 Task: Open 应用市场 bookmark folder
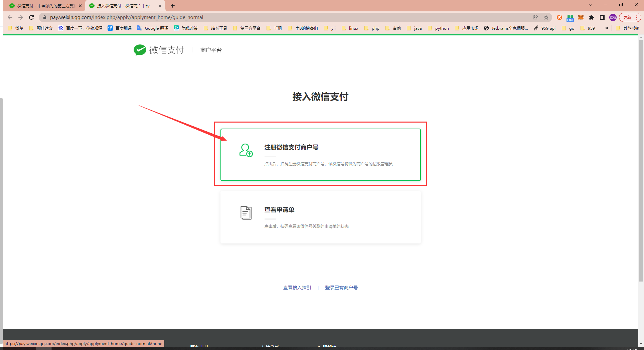[x=467, y=28]
